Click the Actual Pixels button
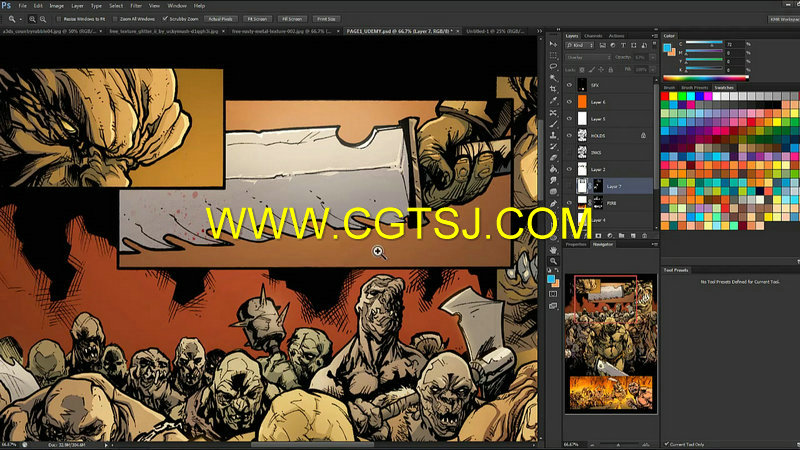The width and height of the screenshot is (800, 450). click(220, 19)
